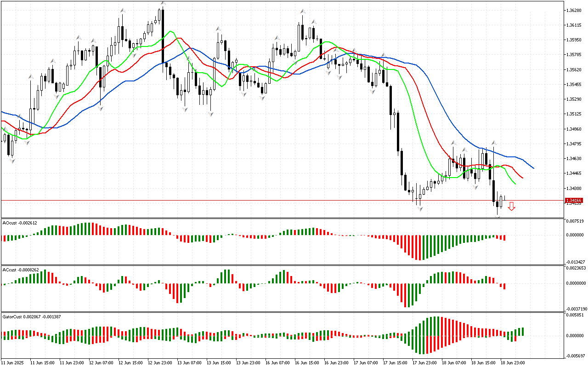
Task: Select the red Alligator teeth line's right end
Action: coord(523,178)
